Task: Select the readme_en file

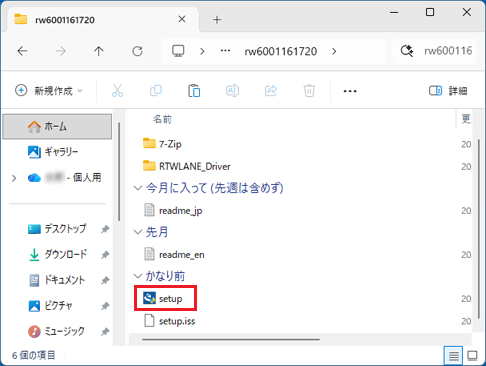Action: click(174, 255)
